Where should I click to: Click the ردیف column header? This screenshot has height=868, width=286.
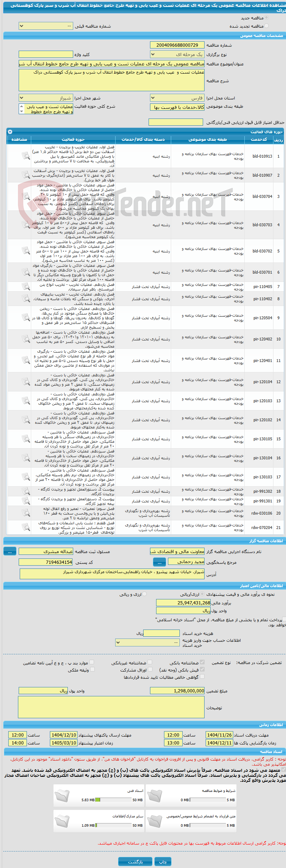[278, 140]
